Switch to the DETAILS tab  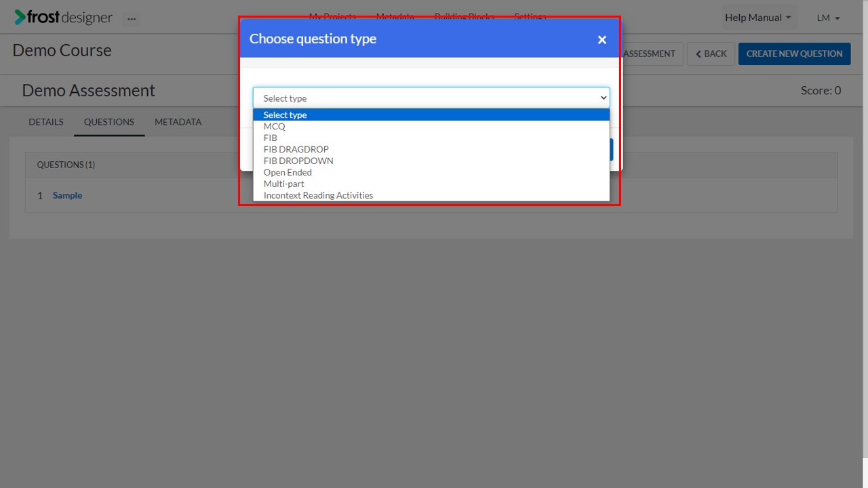46,122
